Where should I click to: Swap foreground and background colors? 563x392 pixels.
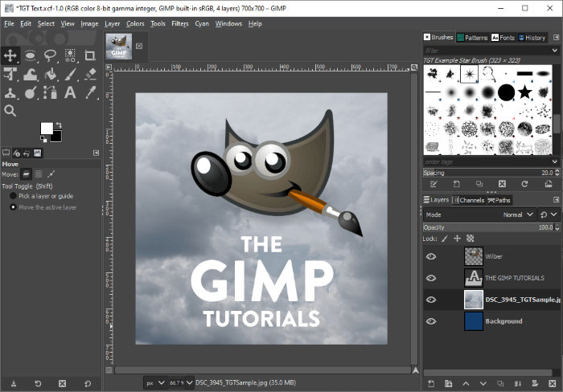point(59,125)
